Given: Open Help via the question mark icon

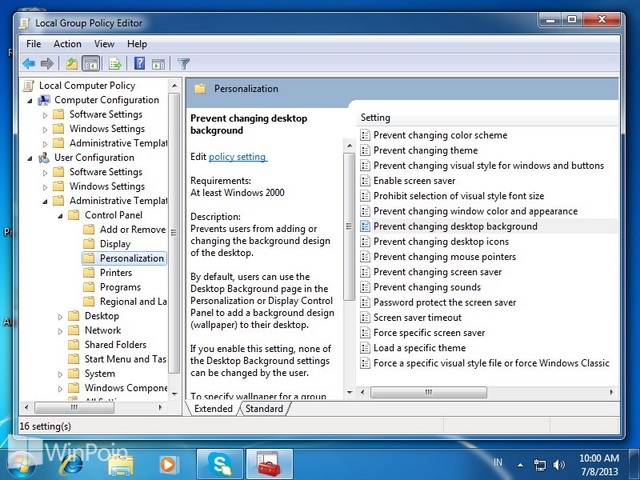Looking at the screenshot, I should pyautogui.click(x=139, y=63).
